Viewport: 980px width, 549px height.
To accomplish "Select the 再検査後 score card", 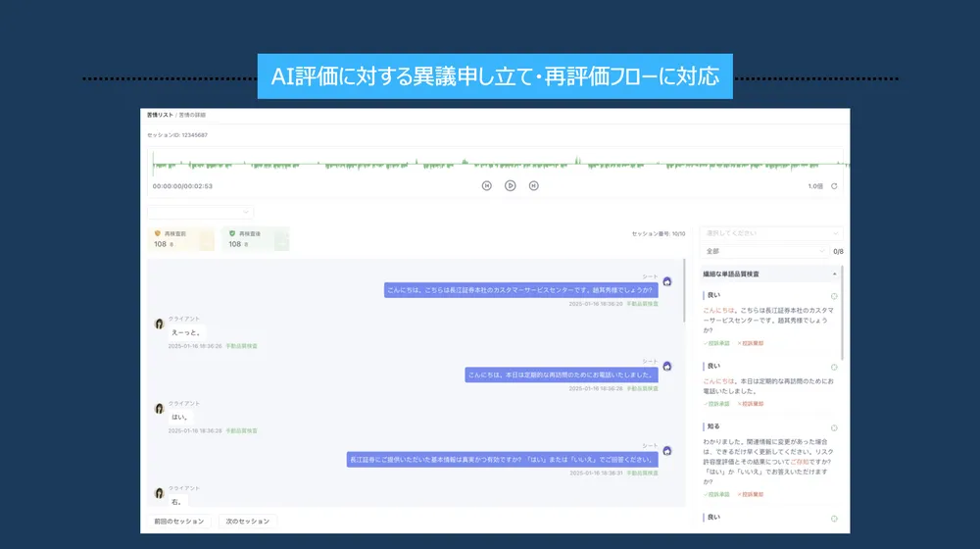I will [x=255, y=239].
